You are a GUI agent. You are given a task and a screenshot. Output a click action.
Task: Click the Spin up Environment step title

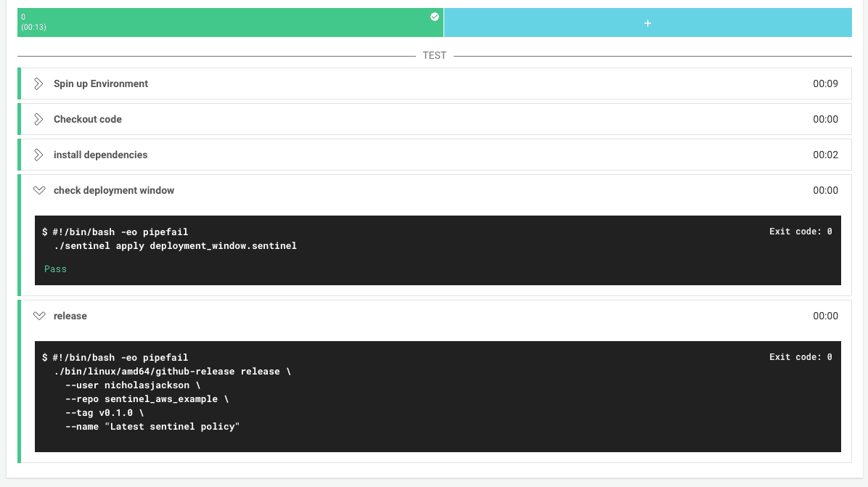tap(100, 83)
